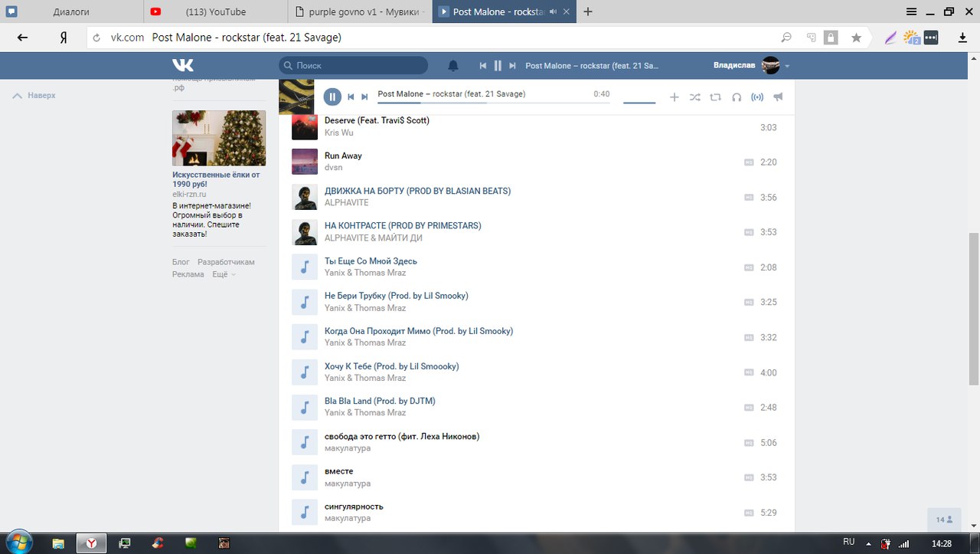Focus the VK search field
The image size is (980, 554).
pos(353,66)
